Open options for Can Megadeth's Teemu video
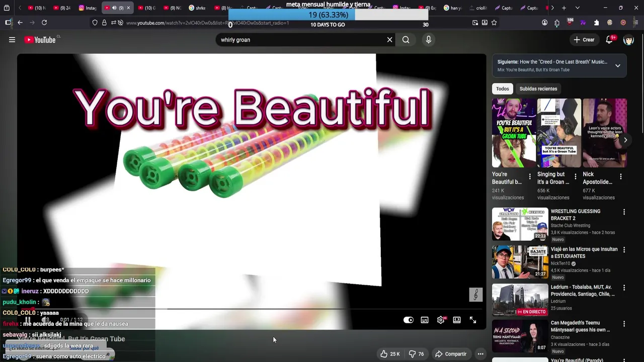This screenshot has height=362, width=644. point(624,324)
